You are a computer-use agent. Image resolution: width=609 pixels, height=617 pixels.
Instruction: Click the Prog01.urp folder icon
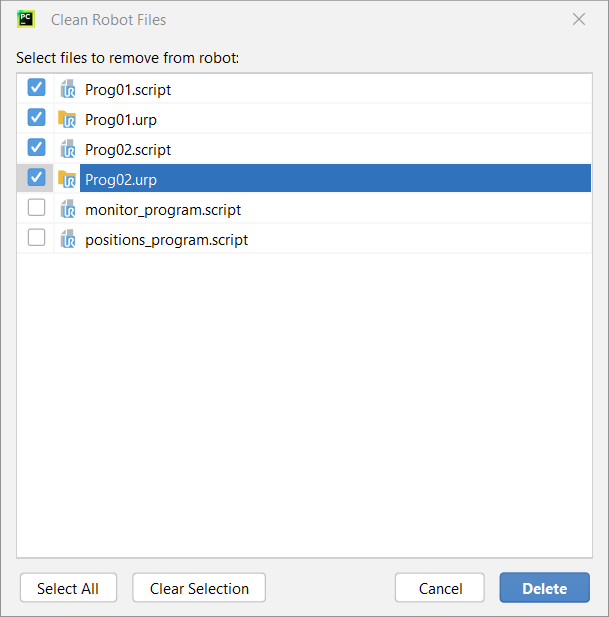coord(67,119)
